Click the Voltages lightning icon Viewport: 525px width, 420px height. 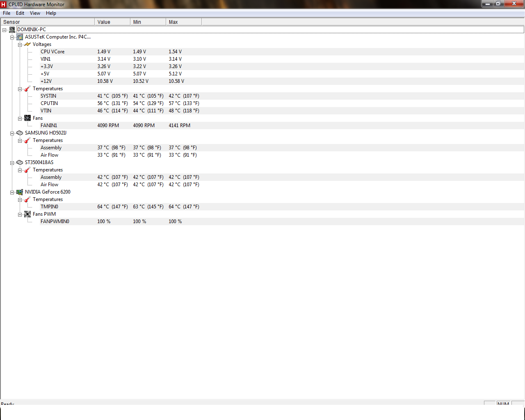tap(27, 44)
